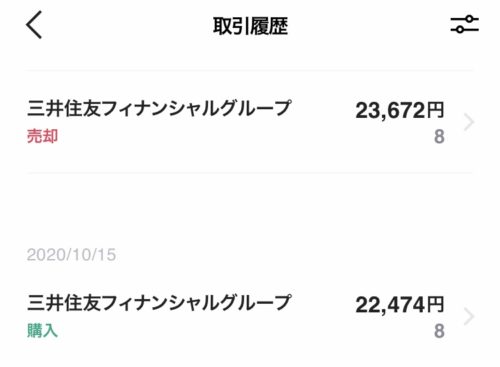The image size is (500, 367).
Task: Go back using the left arrow icon
Action: [x=34, y=25]
